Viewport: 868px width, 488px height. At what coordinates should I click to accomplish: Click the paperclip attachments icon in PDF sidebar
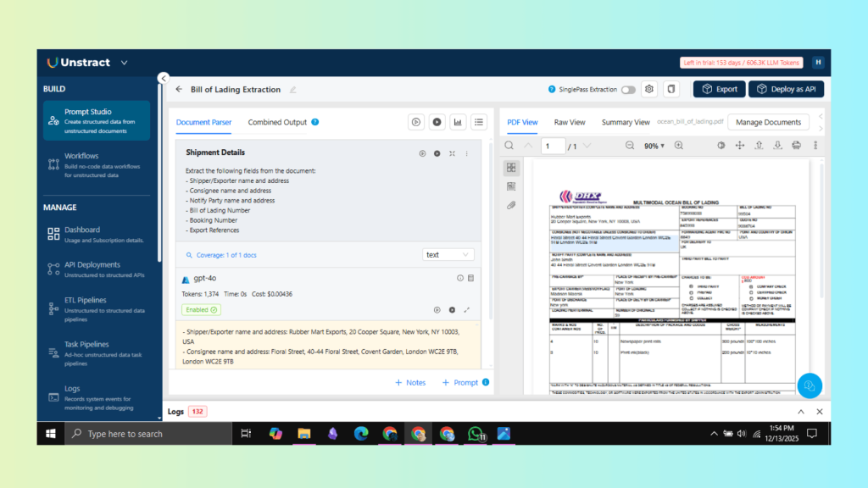511,205
